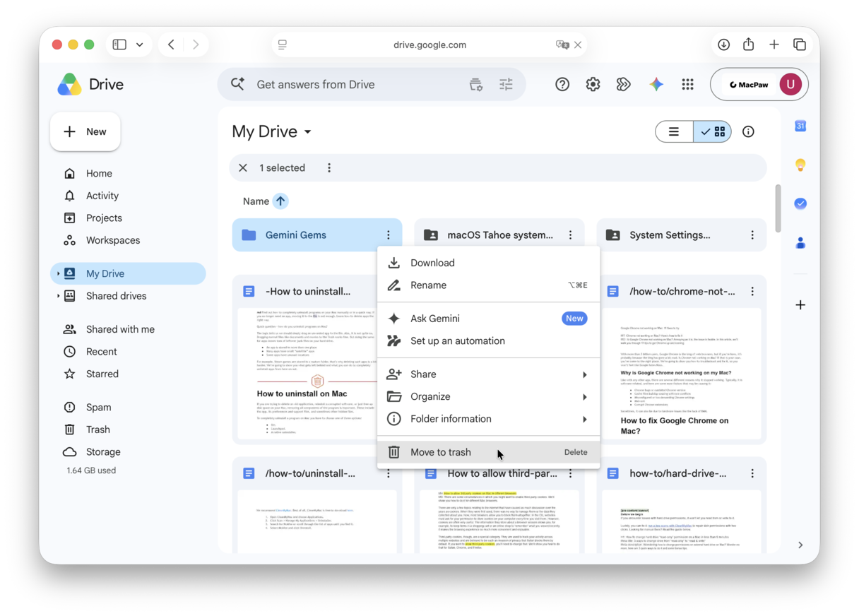Open the U account avatar
The width and height of the screenshot is (859, 616).
pyautogui.click(x=790, y=84)
